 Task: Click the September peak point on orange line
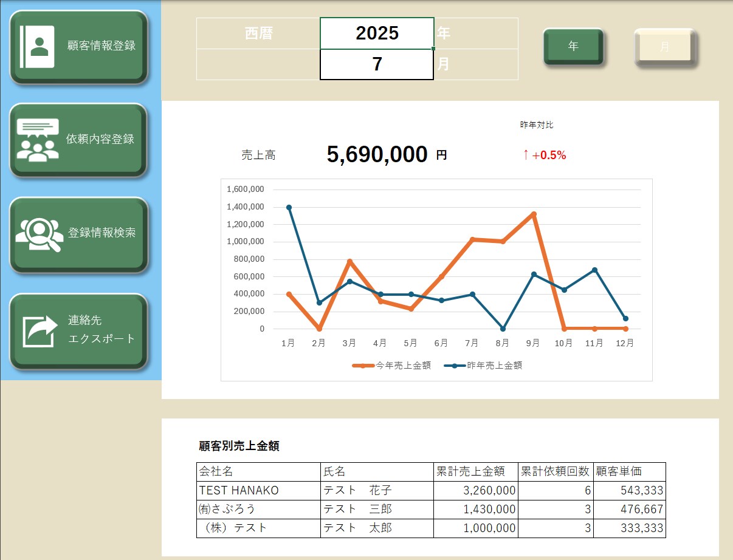tap(534, 214)
